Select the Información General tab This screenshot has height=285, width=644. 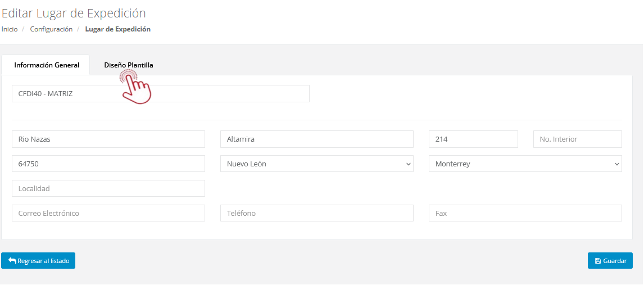pyautogui.click(x=47, y=65)
